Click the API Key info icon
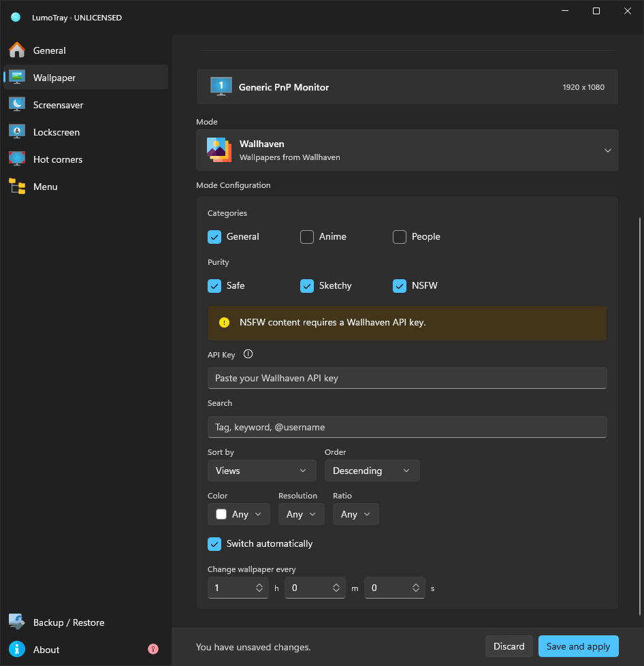The height and width of the screenshot is (666, 644). 248,354
